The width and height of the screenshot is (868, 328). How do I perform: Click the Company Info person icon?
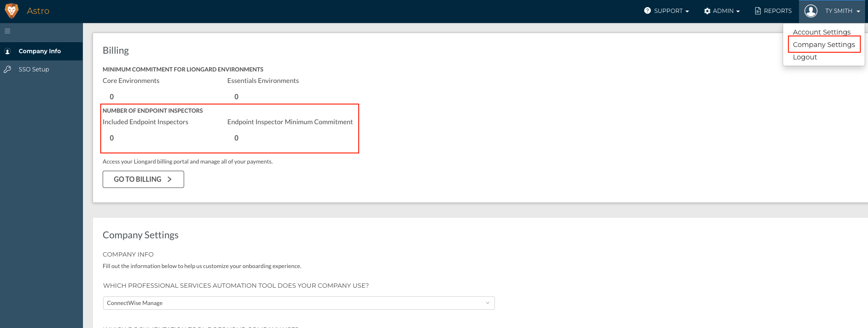click(8, 51)
